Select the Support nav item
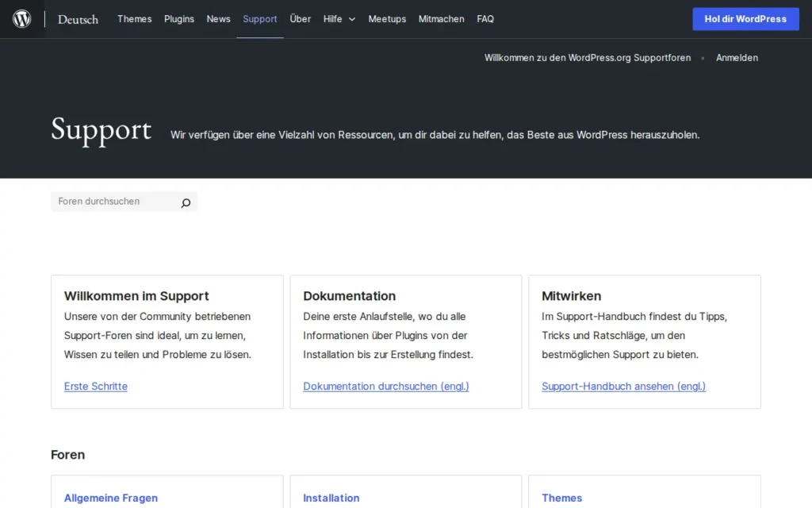This screenshot has width=812, height=508. coord(260,19)
